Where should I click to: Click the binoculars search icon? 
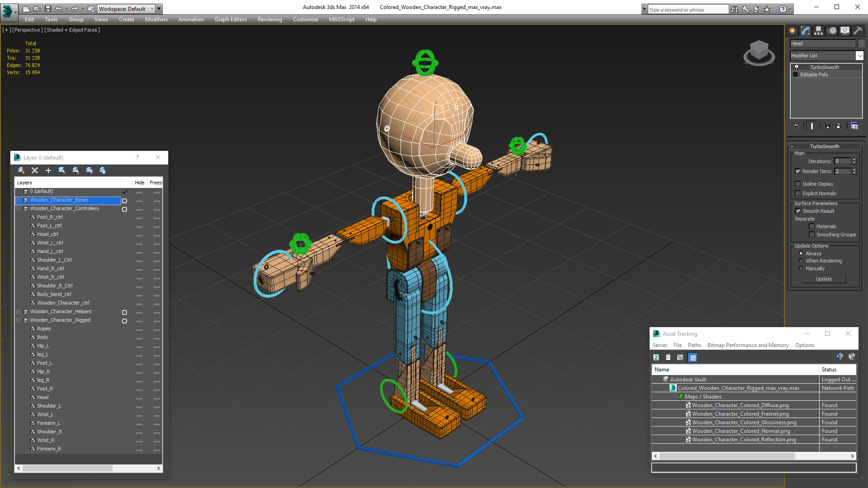734,9
